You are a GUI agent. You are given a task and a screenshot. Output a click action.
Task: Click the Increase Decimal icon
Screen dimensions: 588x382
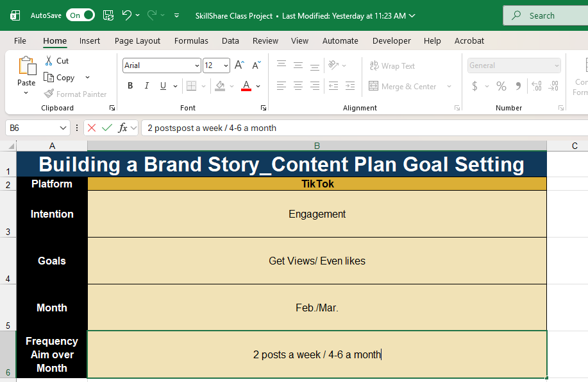(537, 87)
